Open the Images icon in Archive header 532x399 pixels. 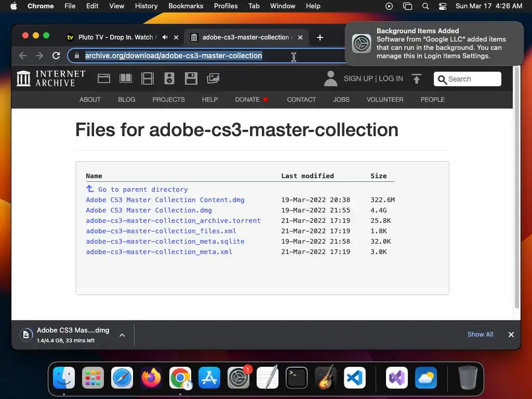(x=213, y=79)
